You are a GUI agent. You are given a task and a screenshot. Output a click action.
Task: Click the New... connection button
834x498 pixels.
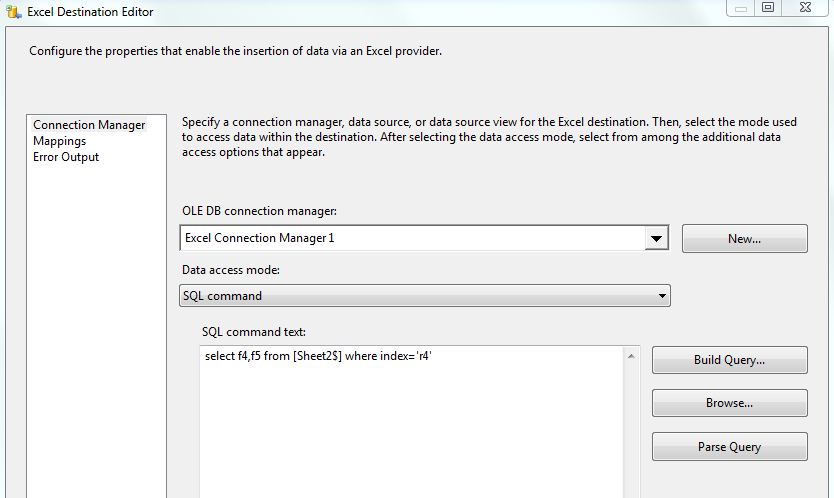pyautogui.click(x=744, y=239)
